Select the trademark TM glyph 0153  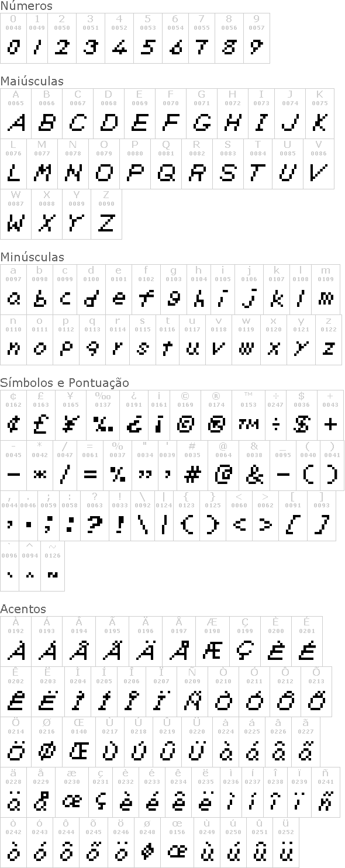point(249,414)
